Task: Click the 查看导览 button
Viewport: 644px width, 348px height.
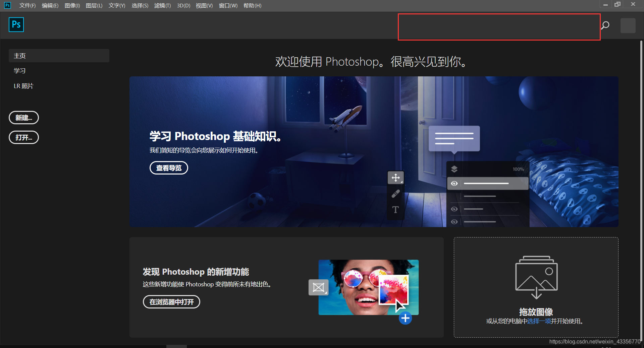Action: (x=169, y=168)
